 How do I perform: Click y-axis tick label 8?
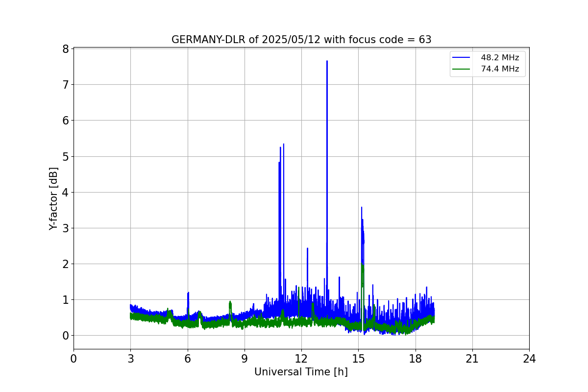tap(65, 49)
